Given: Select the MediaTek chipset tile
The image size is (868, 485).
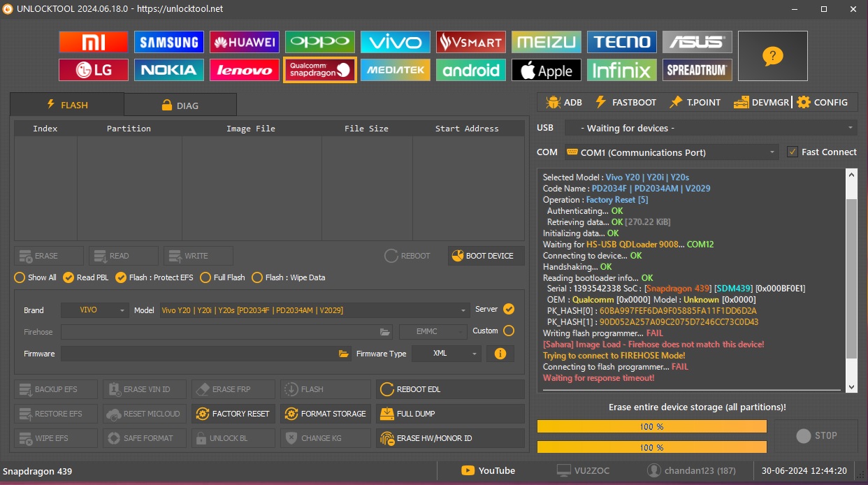Looking at the screenshot, I should (x=396, y=70).
